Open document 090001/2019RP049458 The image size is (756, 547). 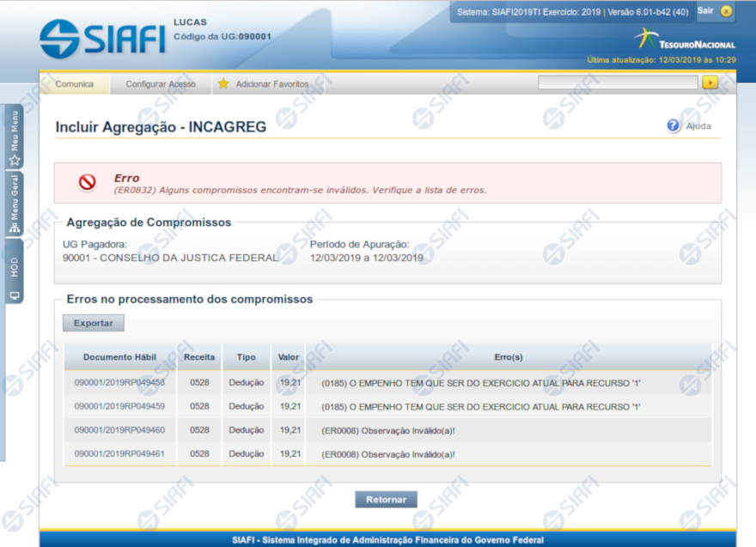(x=119, y=383)
